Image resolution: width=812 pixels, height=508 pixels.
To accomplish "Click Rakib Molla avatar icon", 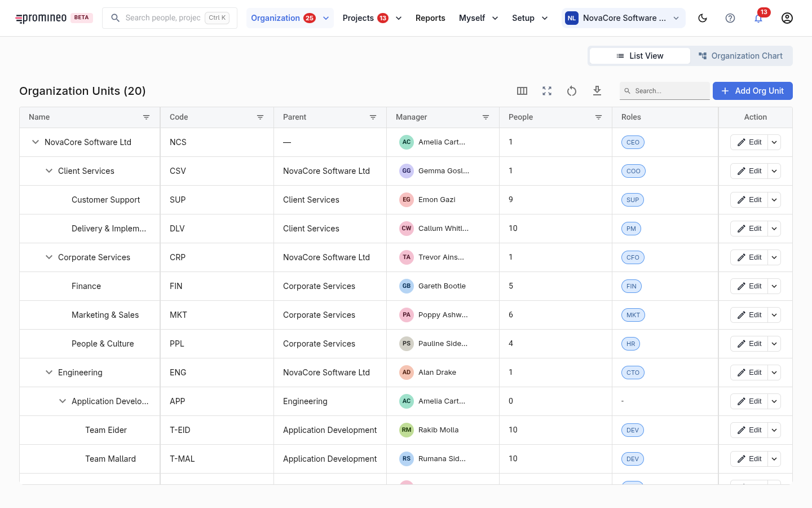I will coord(407,430).
